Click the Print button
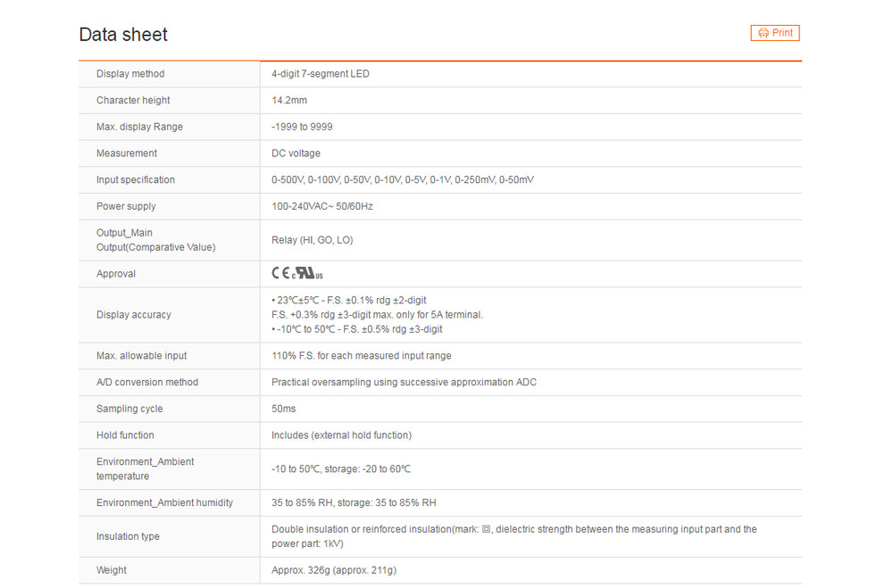Viewport: 893px width, 588px height. pyautogui.click(x=774, y=33)
